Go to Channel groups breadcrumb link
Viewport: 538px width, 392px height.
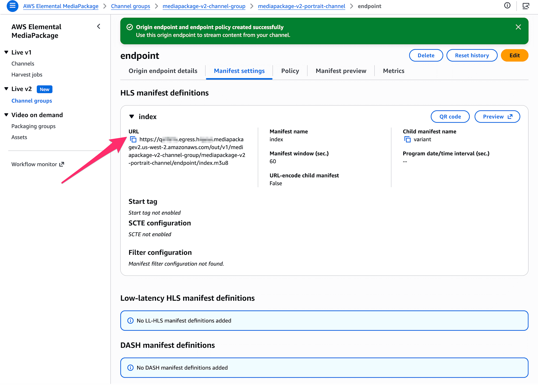pos(130,6)
